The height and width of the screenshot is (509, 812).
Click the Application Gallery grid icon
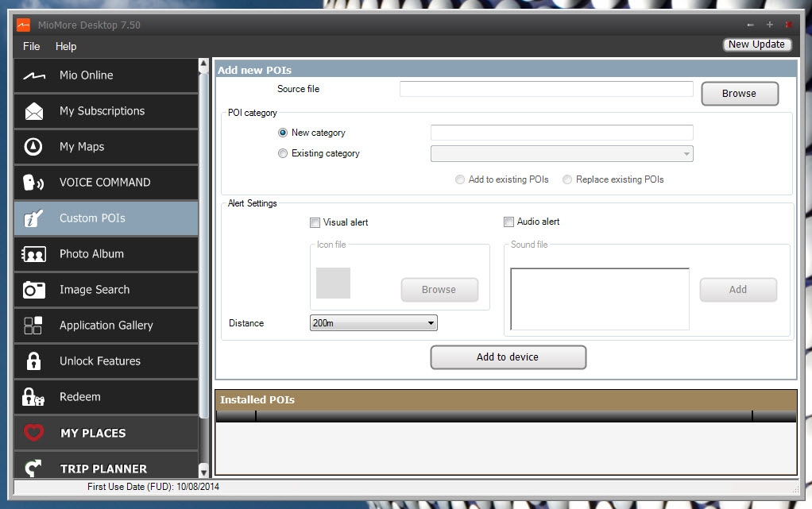click(x=33, y=326)
